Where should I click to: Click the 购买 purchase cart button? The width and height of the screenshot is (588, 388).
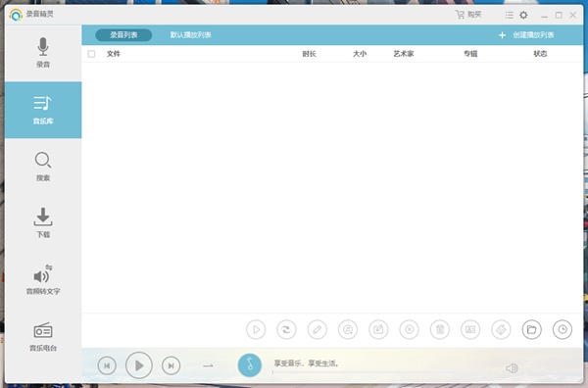tap(468, 15)
